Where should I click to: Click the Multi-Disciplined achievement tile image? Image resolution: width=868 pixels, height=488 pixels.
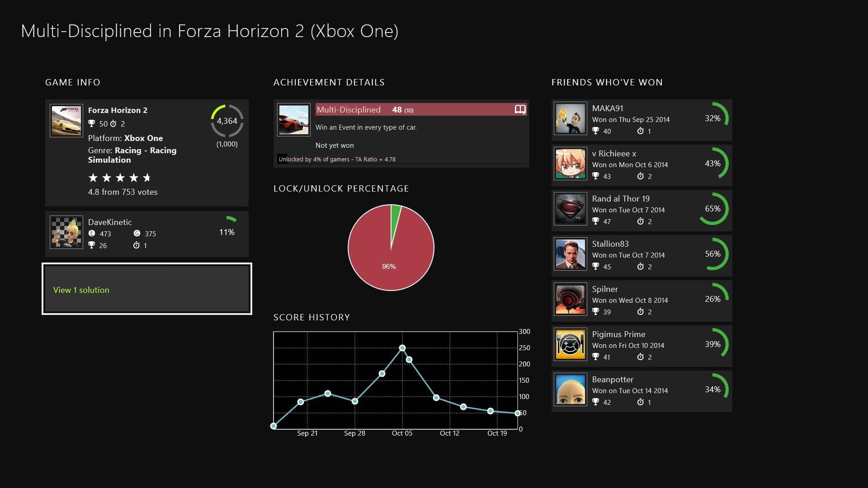click(294, 120)
